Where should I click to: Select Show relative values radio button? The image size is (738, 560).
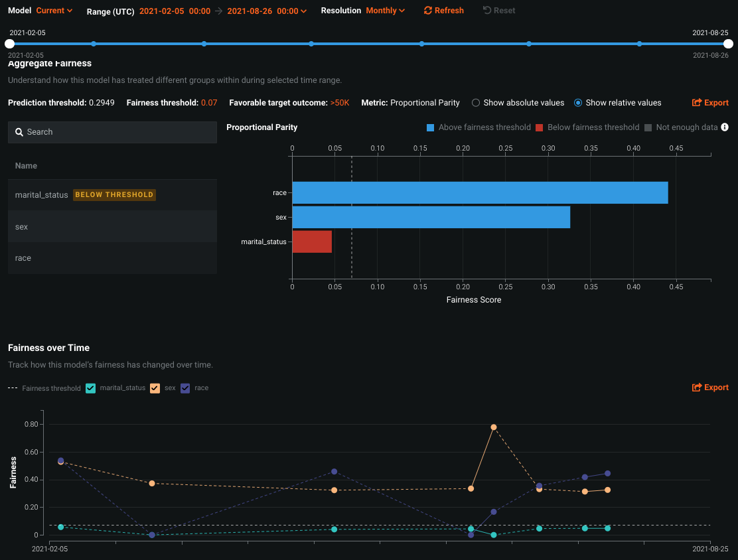[x=578, y=103]
